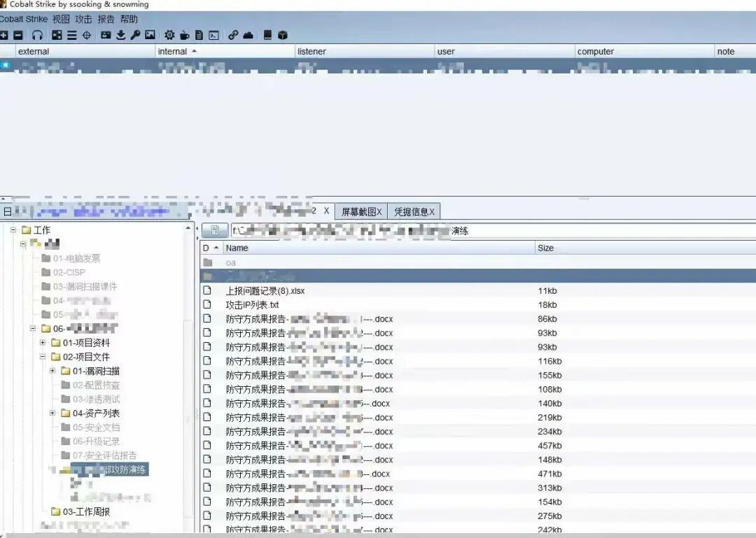The width and height of the screenshot is (756, 538).
Task: Sort sessions by computer column header
Action: point(645,52)
